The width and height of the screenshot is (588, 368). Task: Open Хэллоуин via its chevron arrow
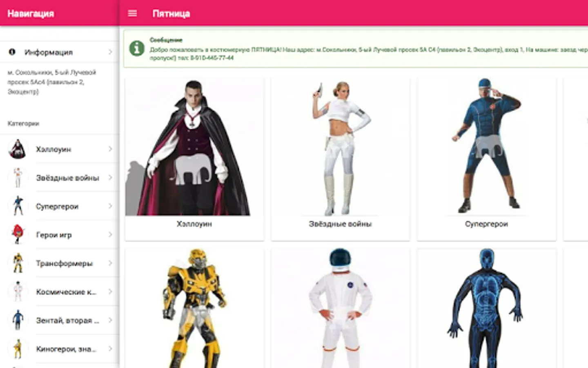coord(110,149)
